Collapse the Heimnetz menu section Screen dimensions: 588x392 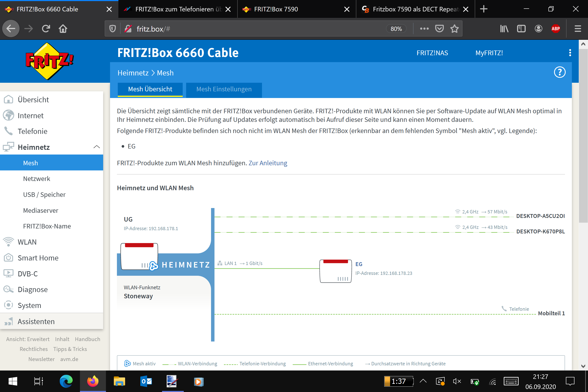(x=96, y=147)
